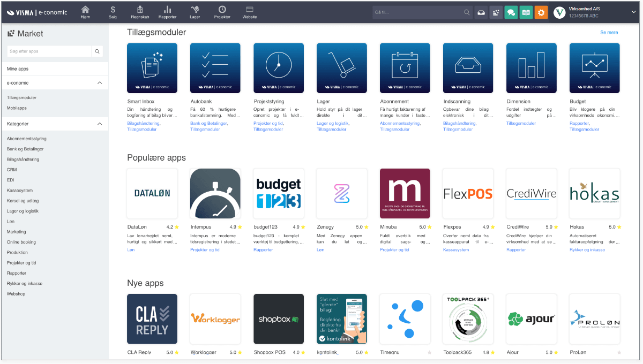Open the Website menu
Image resolution: width=643 pixels, height=364 pixels.
click(250, 12)
